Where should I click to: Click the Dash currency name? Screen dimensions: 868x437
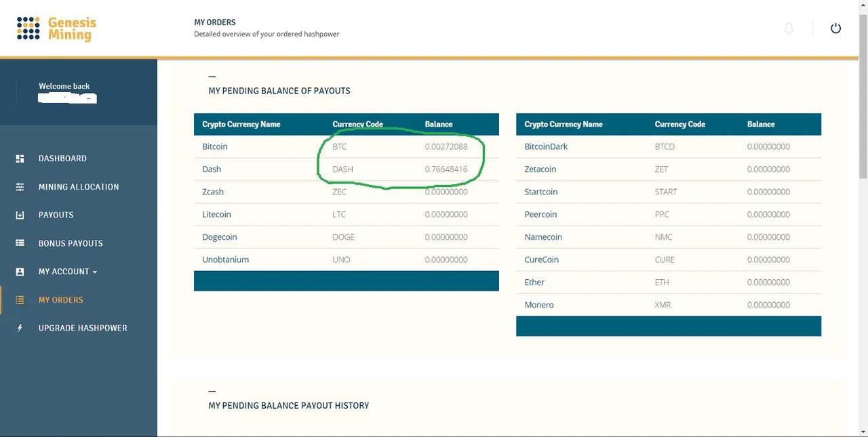(212, 169)
